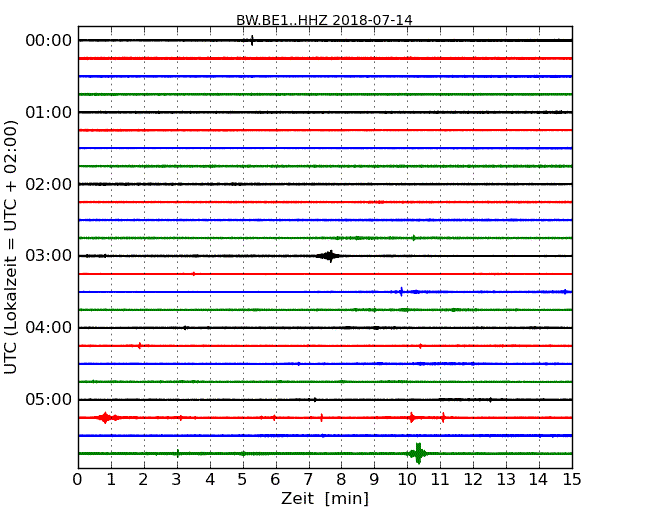Click the x-axis tick label 5

[x=243, y=479]
